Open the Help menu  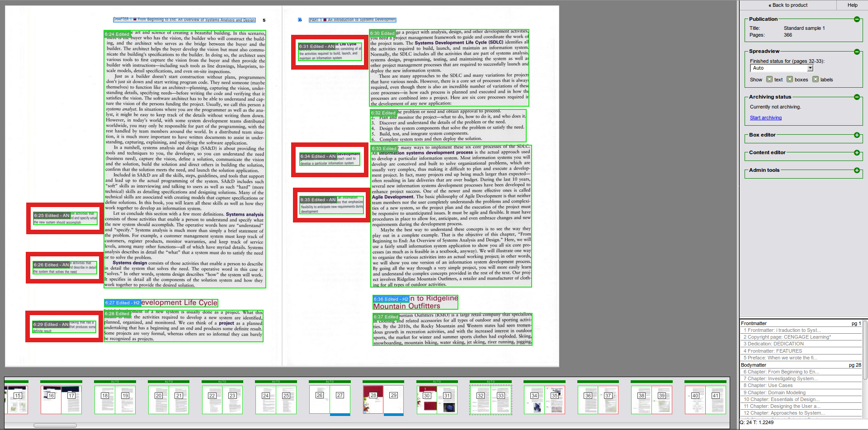click(x=852, y=5)
